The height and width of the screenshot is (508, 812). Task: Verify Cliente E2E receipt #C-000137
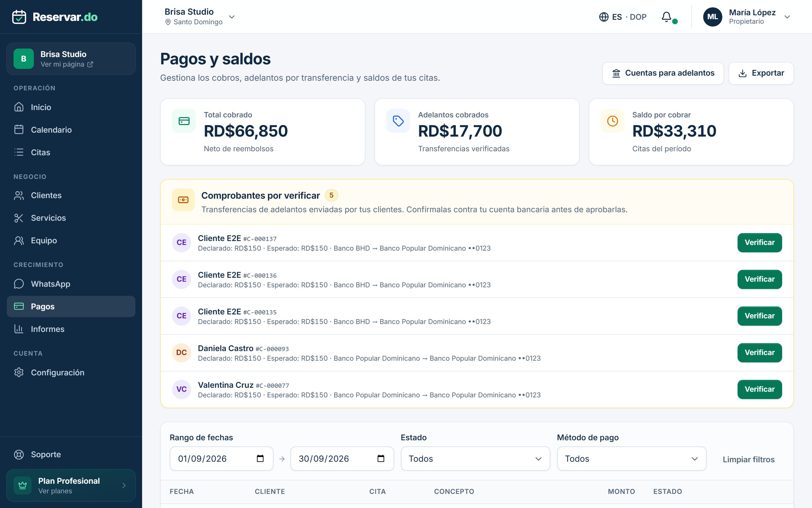click(759, 243)
